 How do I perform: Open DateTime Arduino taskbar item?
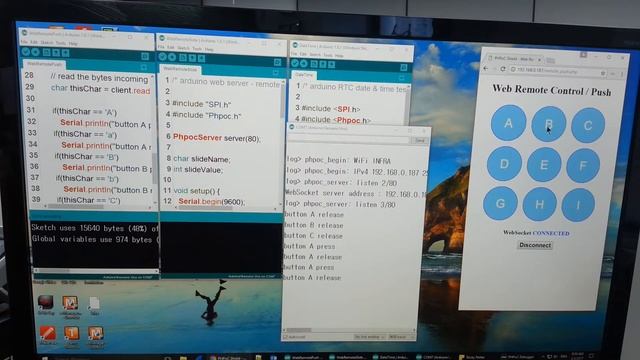click(x=391, y=357)
